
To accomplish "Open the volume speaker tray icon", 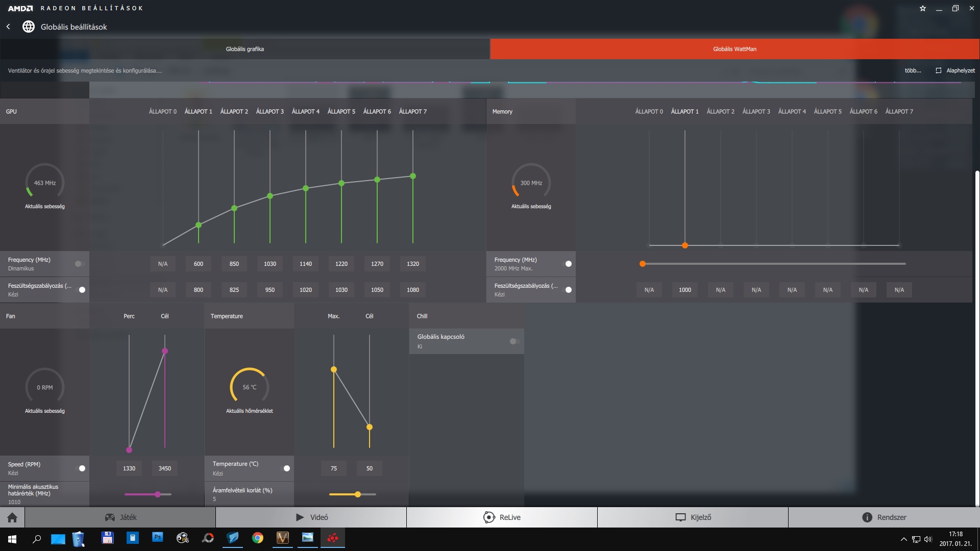I will [x=928, y=539].
